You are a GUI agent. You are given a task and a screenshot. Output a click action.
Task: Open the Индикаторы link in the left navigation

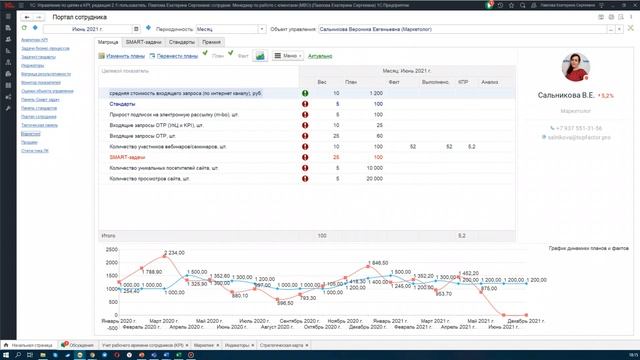(x=32, y=66)
